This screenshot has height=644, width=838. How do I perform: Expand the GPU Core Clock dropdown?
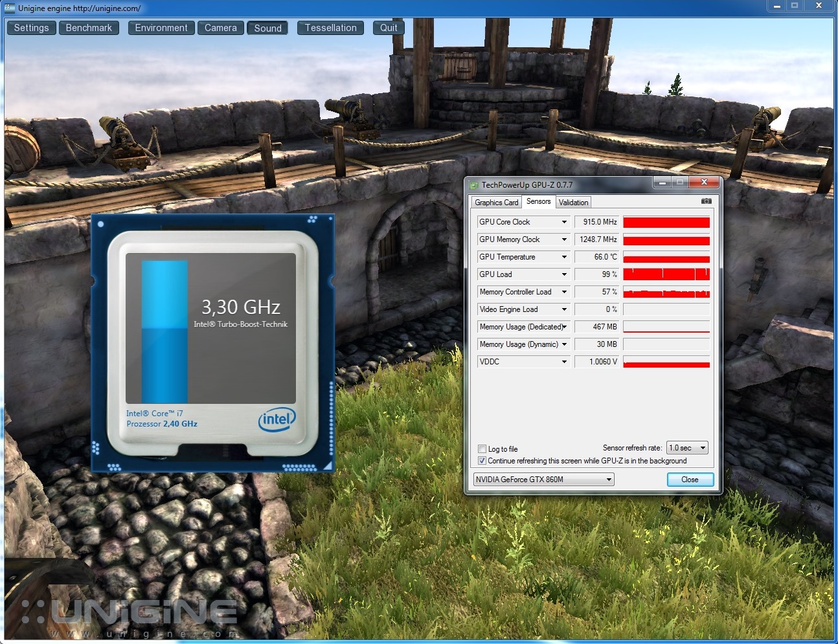tap(564, 222)
